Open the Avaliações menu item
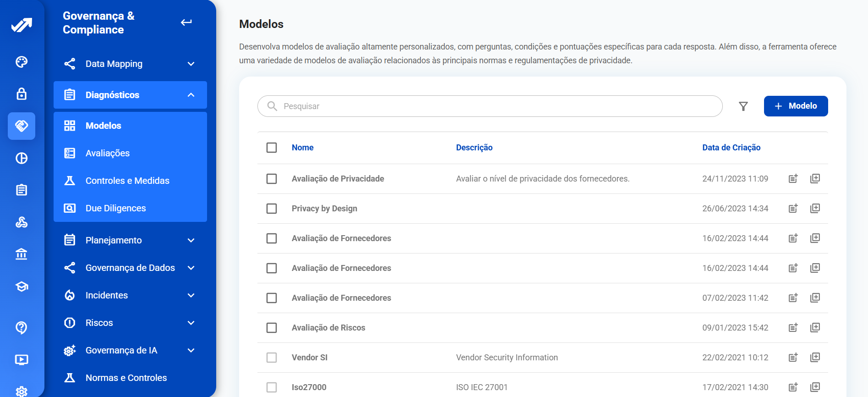Viewport: 868px width, 397px height. 108,153
